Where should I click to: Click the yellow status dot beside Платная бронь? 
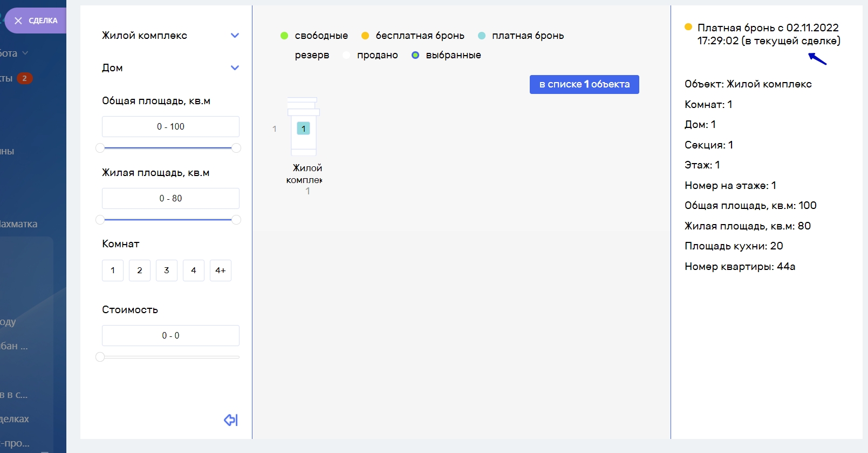click(688, 27)
